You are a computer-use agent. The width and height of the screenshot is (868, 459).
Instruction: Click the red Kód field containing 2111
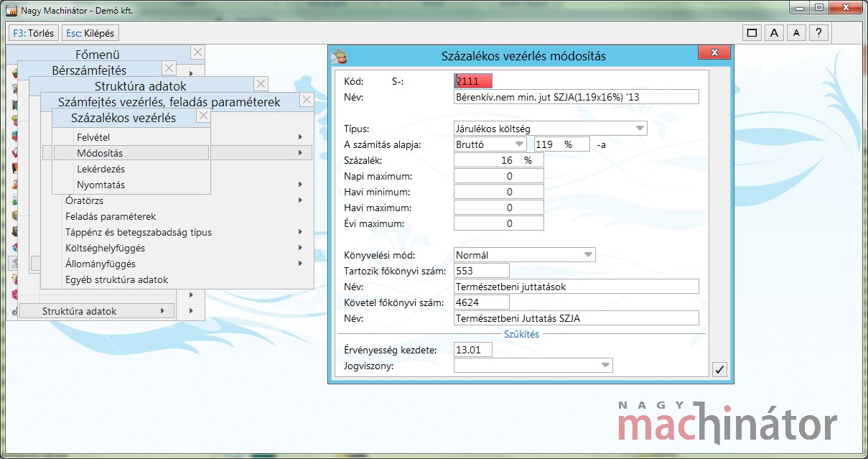pyautogui.click(x=473, y=81)
